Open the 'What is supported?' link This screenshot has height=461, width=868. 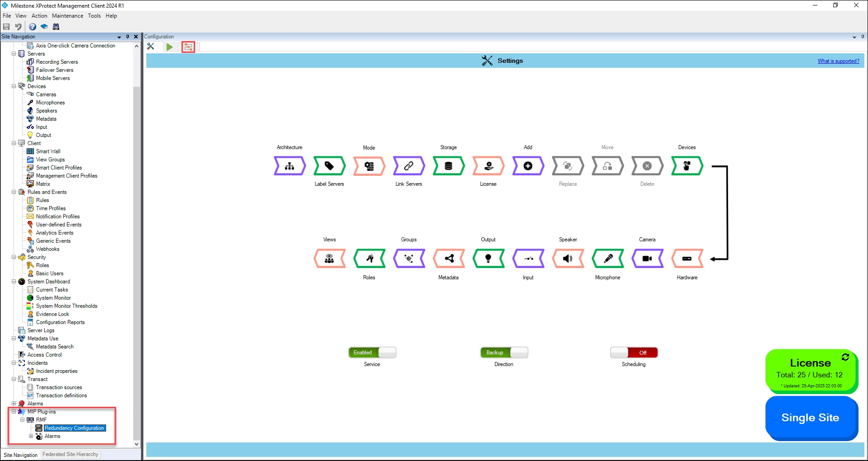click(x=838, y=61)
